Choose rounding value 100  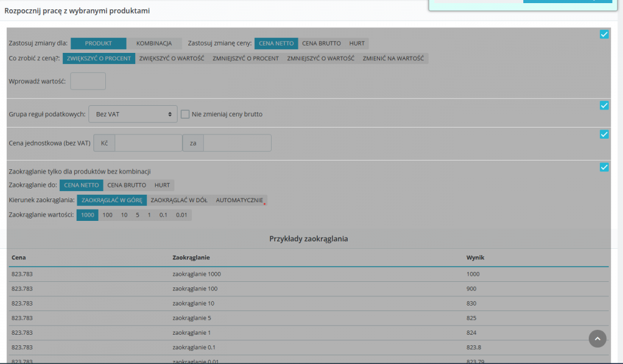pos(107,215)
